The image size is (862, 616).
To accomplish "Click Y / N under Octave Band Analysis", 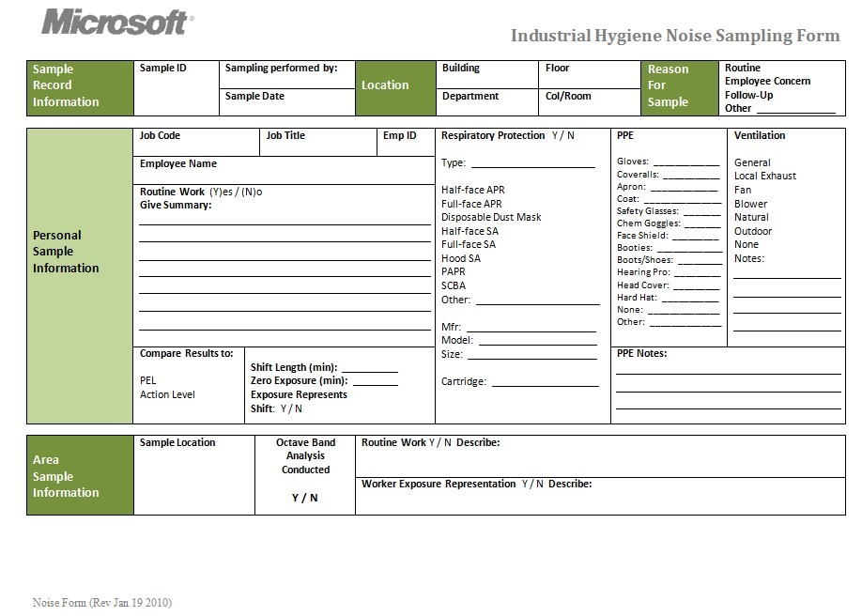I will [305, 498].
